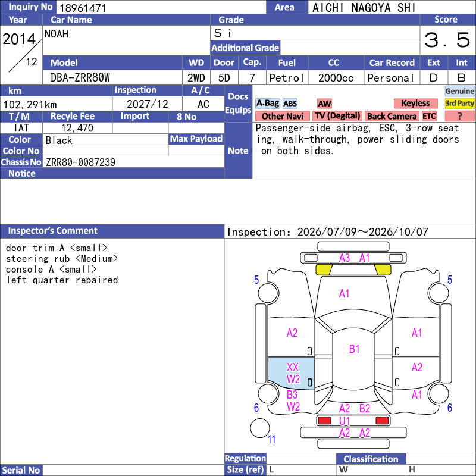476x476 pixels.
Task: Click the Inspector's Comment header
Action: pos(112,231)
